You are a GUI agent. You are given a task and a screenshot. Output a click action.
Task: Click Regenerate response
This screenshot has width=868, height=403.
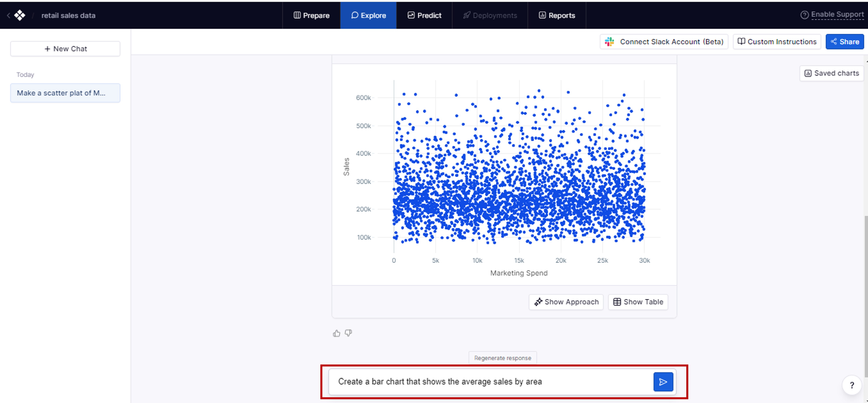pyautogui.click(x=502, y=358)
